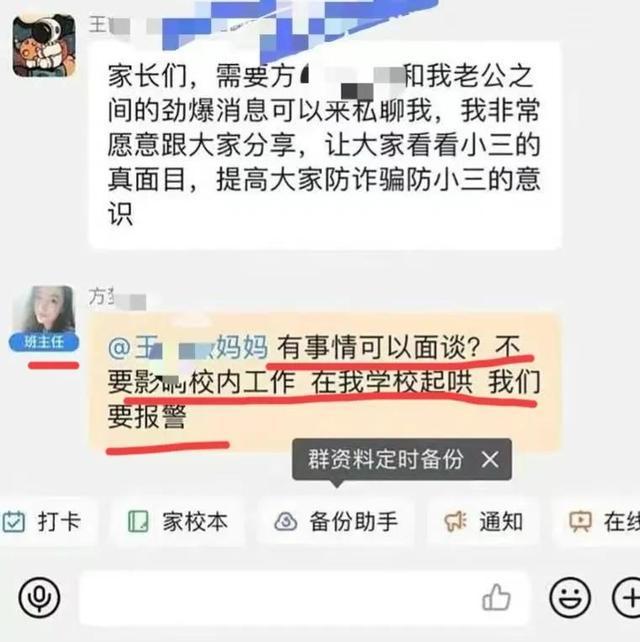640x642 pixels.
Task: Open the emoji smiley picker
Action: click(570, 597)
